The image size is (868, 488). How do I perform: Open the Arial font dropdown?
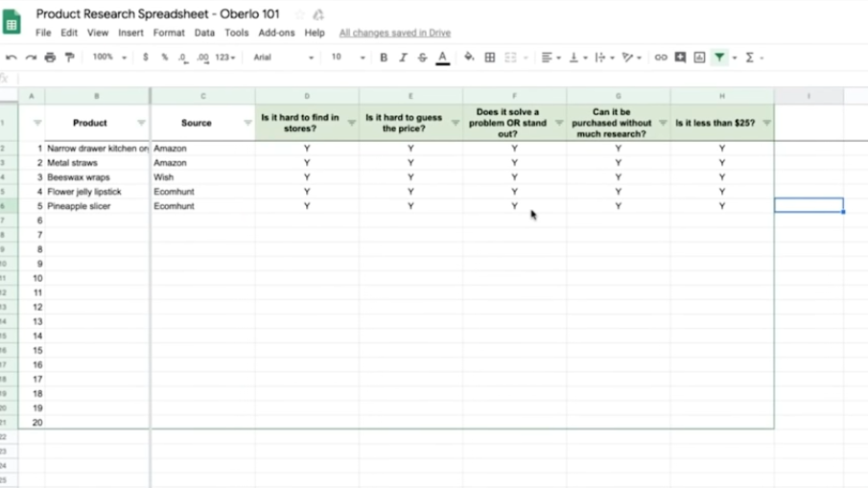[283, 58]
